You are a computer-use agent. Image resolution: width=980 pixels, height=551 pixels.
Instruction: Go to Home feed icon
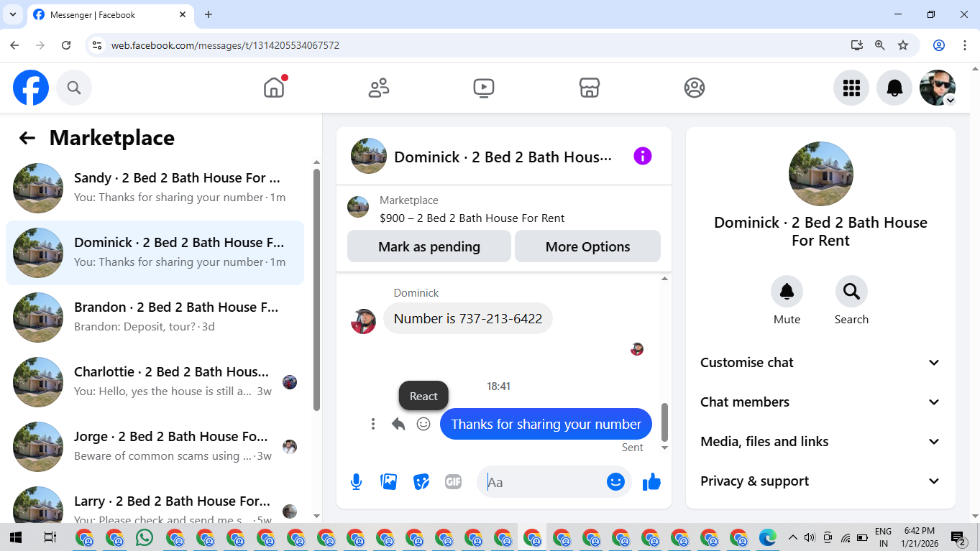point(274,88)
